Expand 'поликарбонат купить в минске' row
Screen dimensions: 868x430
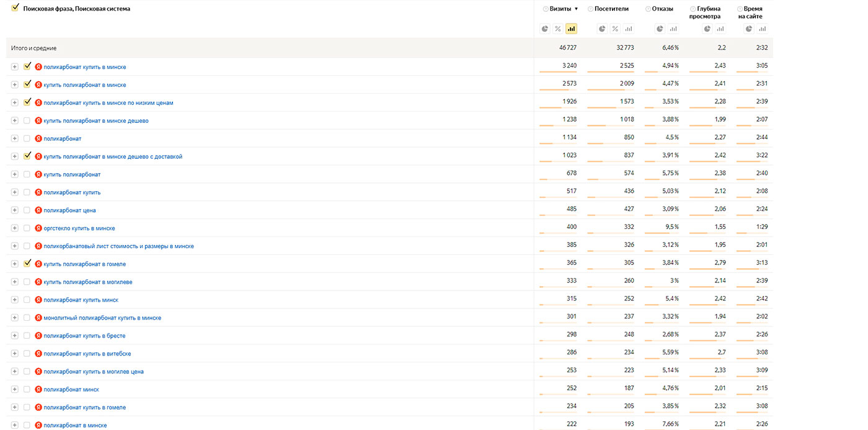pos(15,67)
